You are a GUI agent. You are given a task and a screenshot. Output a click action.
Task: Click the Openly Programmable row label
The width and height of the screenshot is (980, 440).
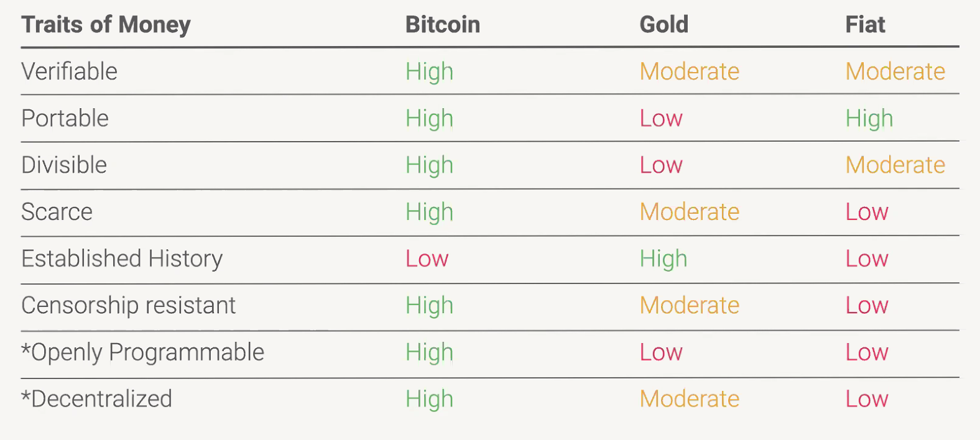[142, 352]
